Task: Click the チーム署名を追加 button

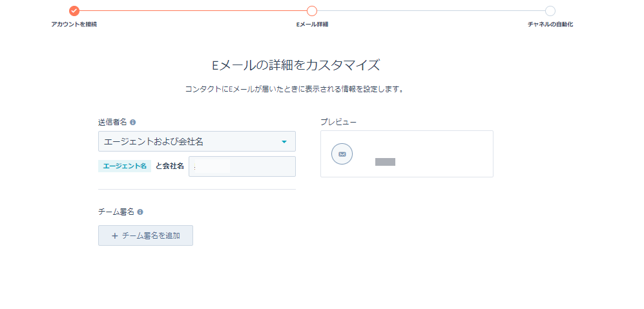Action: (145, 235)
